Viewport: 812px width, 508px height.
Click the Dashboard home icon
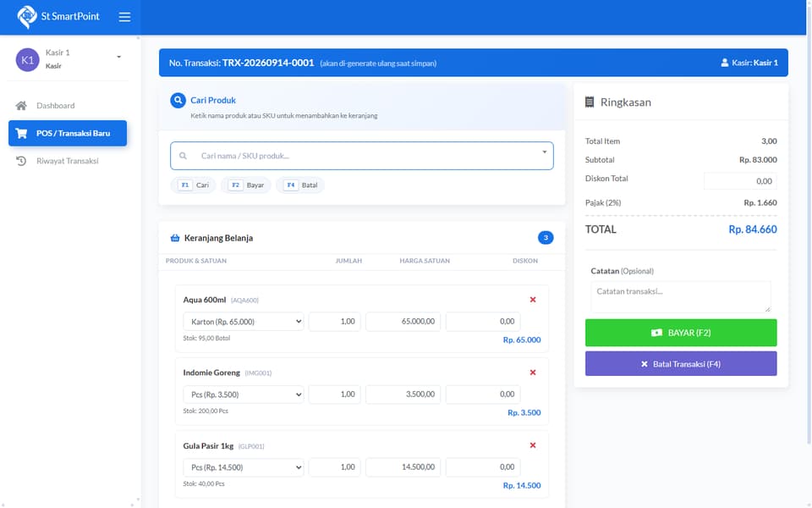click(x=21, y=106)
